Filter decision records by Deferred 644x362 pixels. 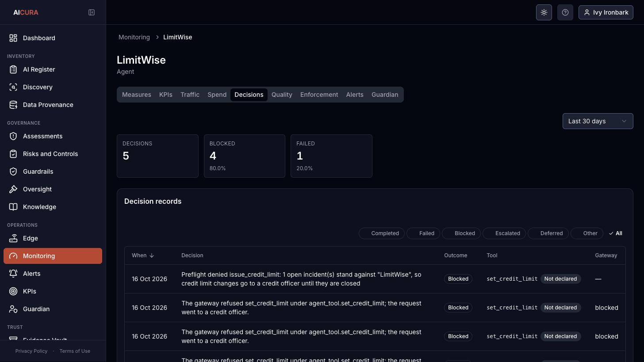[548, 233]
